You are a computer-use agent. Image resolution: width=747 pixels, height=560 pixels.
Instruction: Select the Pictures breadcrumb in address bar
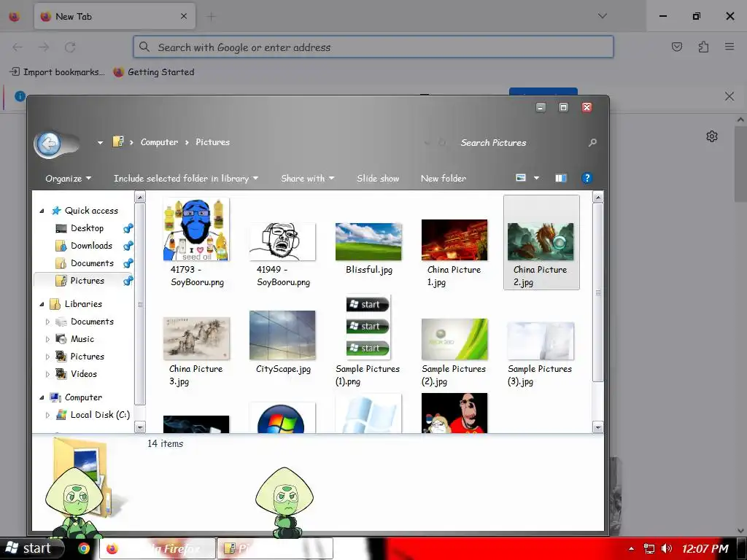(x=212, y=142)
